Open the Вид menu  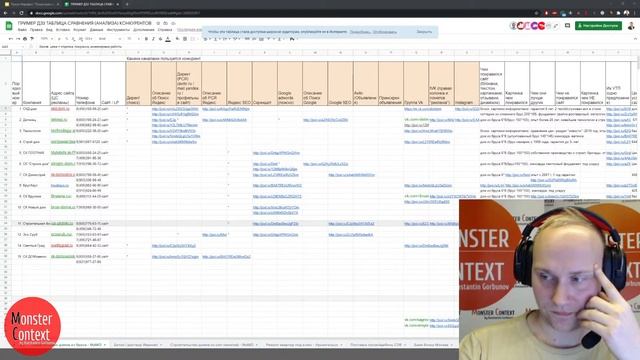49,30
